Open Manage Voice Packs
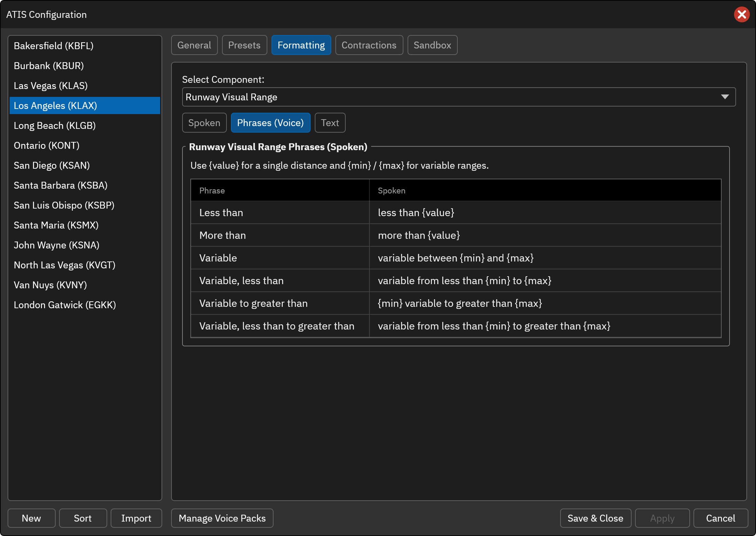This screenshot has width=756, height=536. click(222, 518)
